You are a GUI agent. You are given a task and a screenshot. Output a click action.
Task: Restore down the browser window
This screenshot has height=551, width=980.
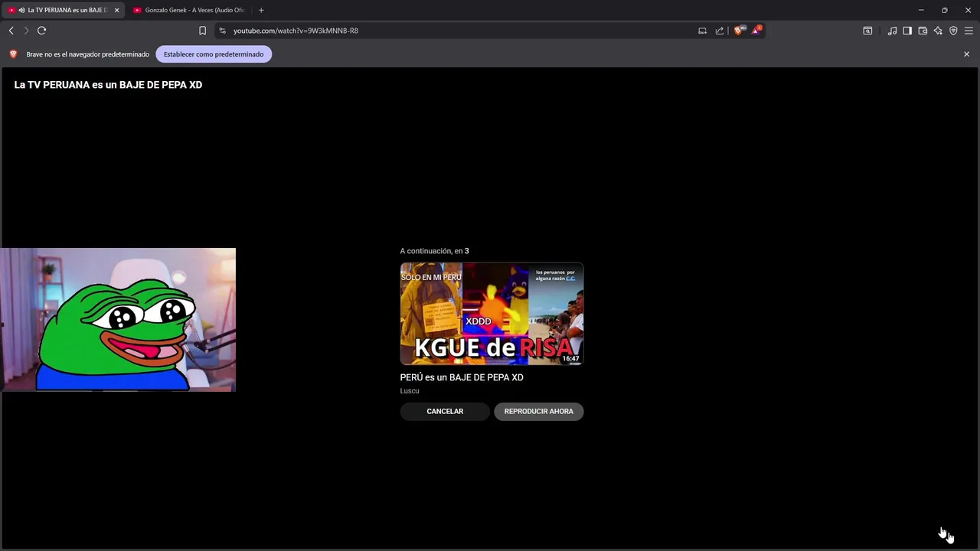(945, 10)
